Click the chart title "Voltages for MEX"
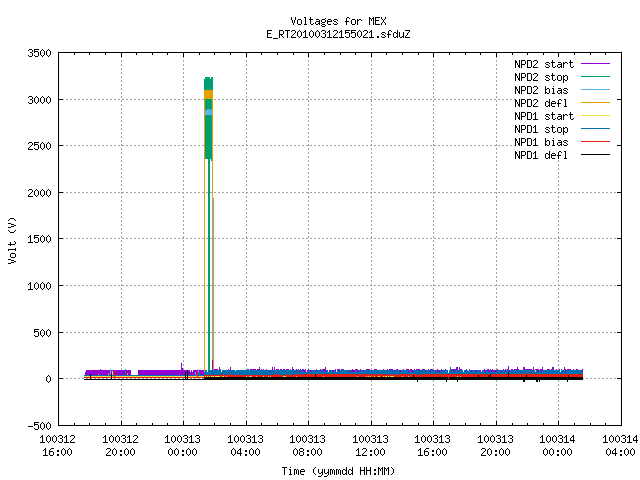 pos(338,21)
